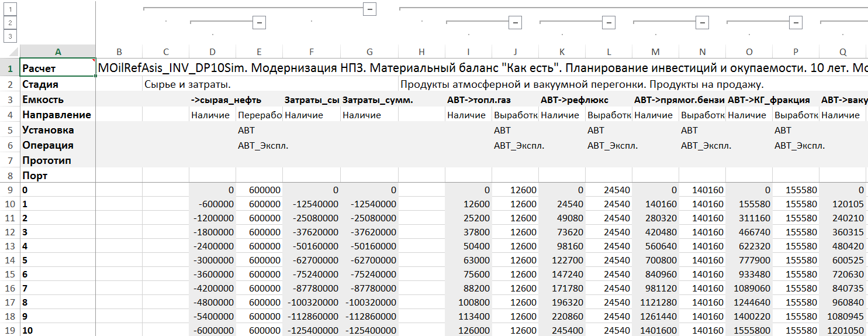Collapse the column group above column J

(x=515, y=22)
